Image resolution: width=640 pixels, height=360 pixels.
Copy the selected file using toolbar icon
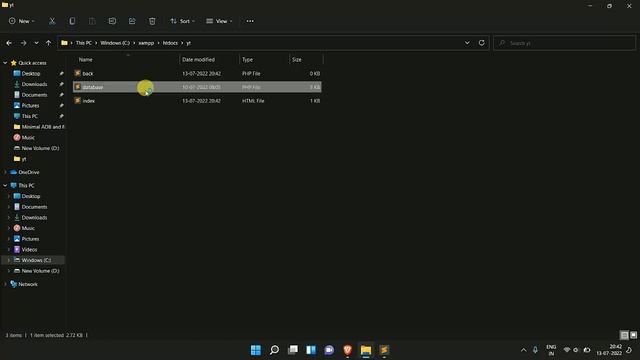[72, 21]
